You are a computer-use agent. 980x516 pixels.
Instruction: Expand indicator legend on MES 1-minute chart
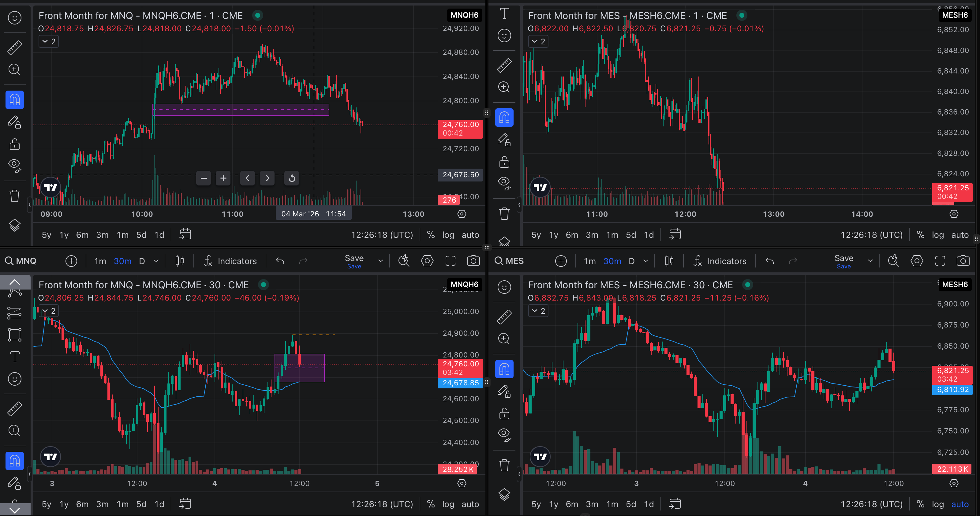[x=538, y=42]
